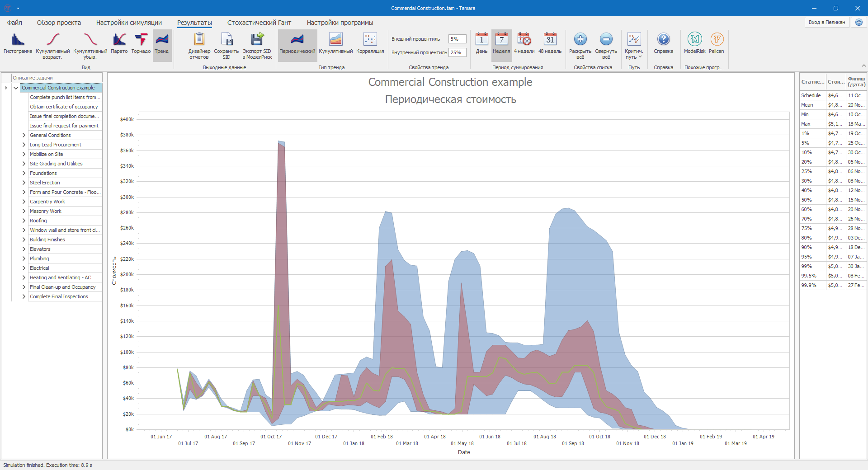Expand Roofing tree node
Screen dimensions: 868x470
point(24,221)
